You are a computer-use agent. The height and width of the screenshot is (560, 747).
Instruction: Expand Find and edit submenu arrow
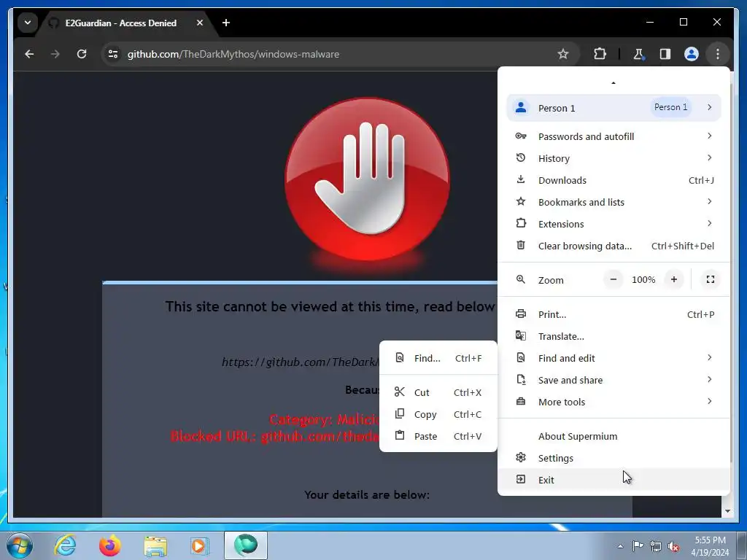coord(709,357)
